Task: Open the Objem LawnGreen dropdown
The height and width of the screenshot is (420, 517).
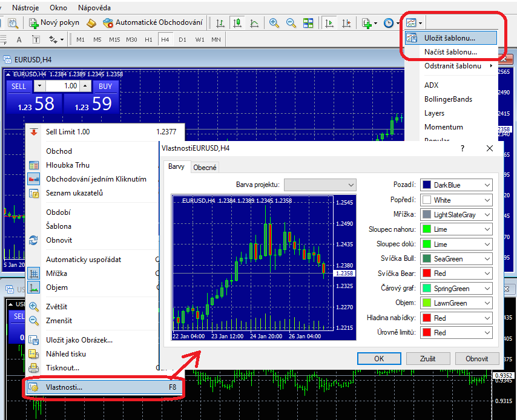Action: pyautogui.click(x=456, y=303)
